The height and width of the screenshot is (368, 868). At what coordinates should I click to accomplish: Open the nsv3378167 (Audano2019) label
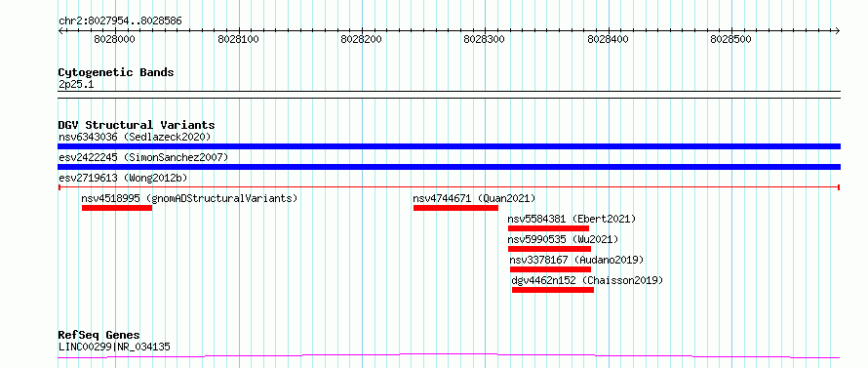pos(576,260)
